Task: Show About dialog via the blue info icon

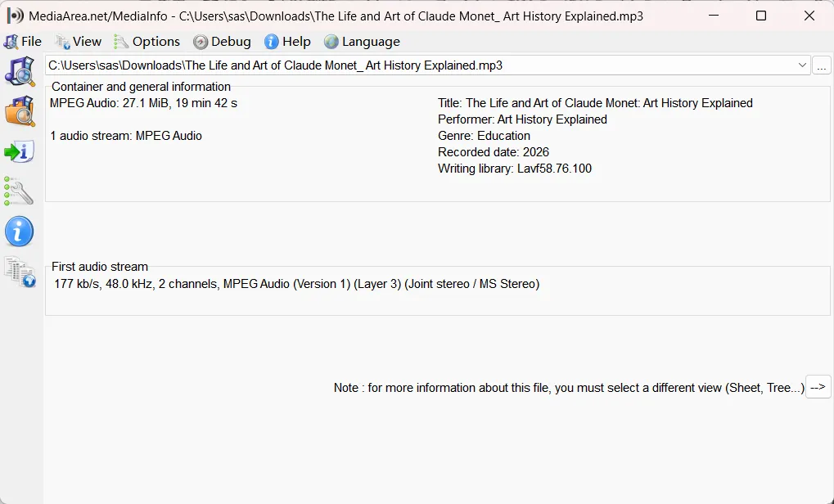Action: [20, 232]
